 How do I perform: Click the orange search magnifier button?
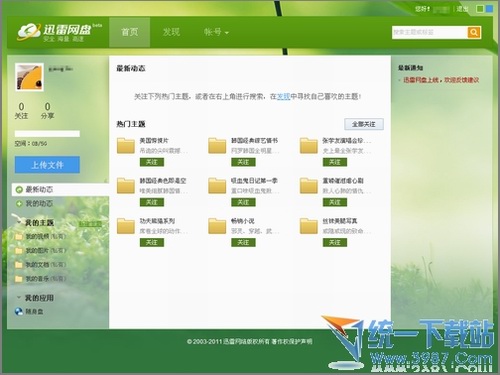tap(474, 32)
